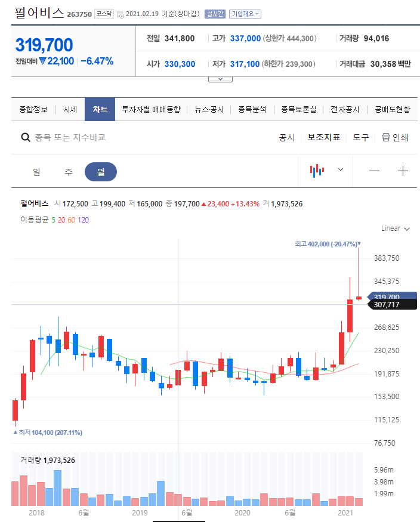Screen dimensions: 420x522
Task: Open 보조지표 indicators menu
Action: tap(324, 137)
